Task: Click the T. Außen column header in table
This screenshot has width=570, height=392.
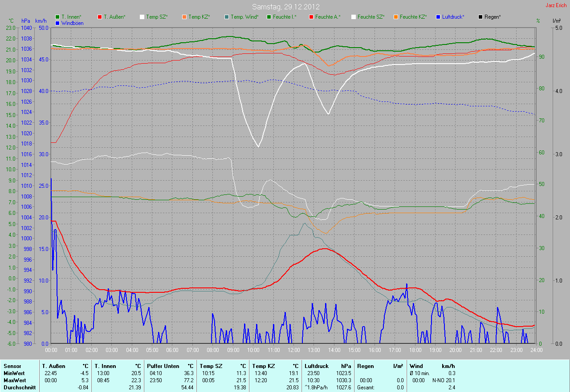Action: click(54, 366)
